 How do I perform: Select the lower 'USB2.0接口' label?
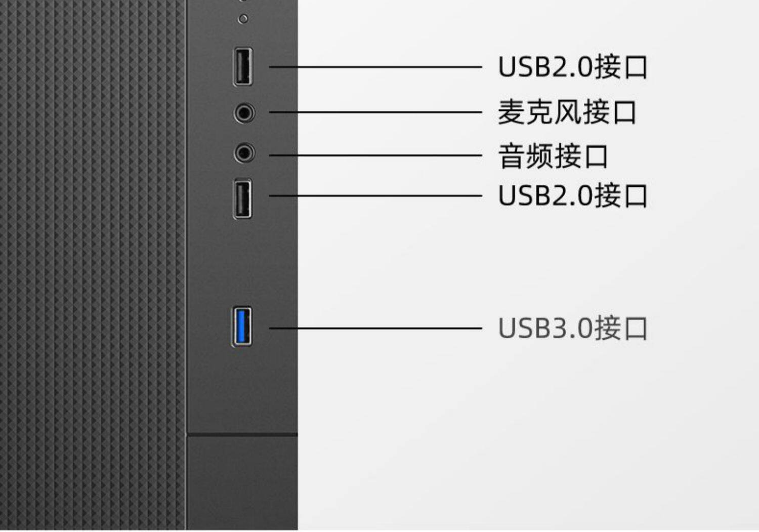(x=573, y=195)
